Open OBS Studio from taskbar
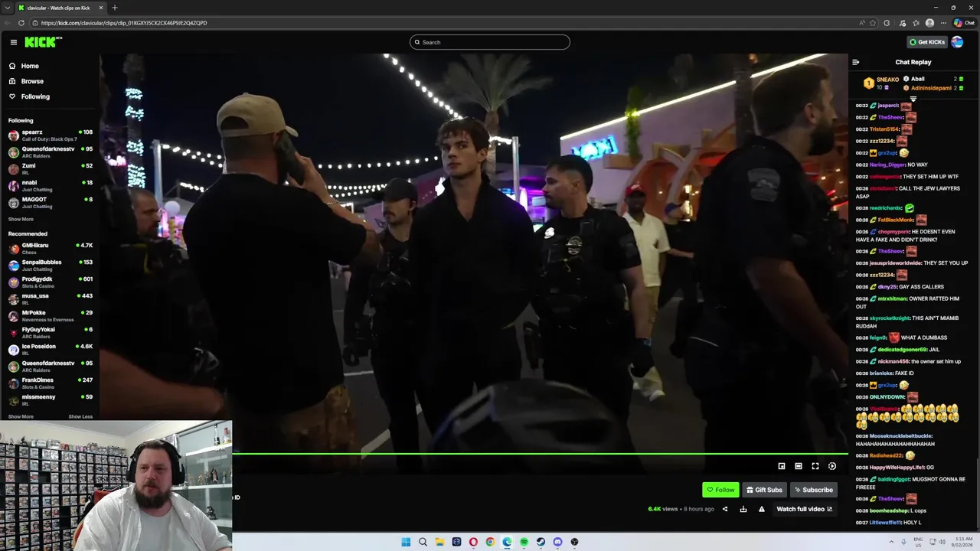Screen dimensions: 980x551 (x=574, y=542)
